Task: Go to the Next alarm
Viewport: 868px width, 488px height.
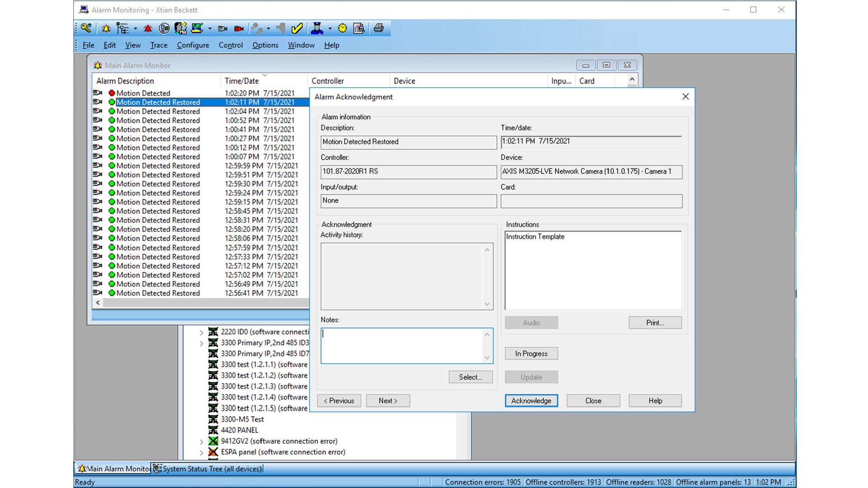Action: coord(388,401)
